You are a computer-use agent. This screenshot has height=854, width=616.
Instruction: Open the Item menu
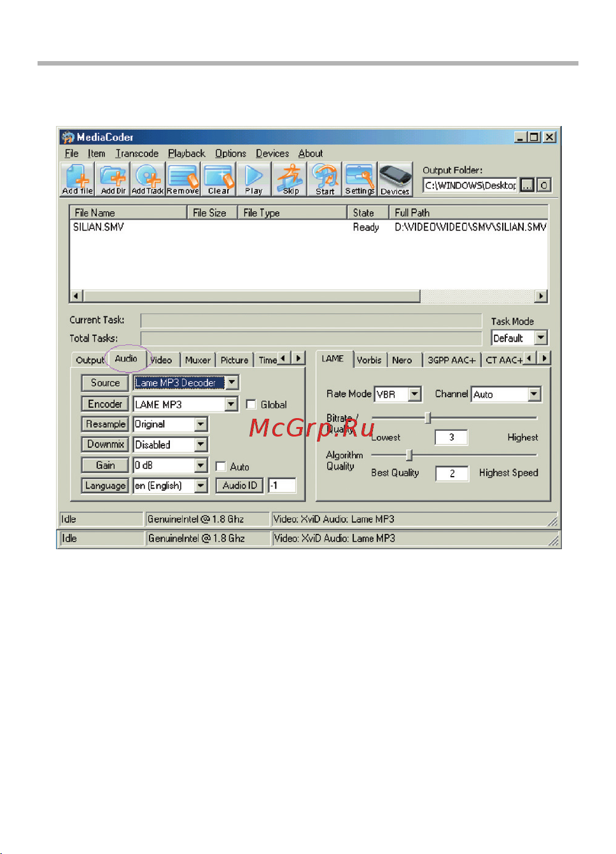pyautogui.click(x=97, y=153)
